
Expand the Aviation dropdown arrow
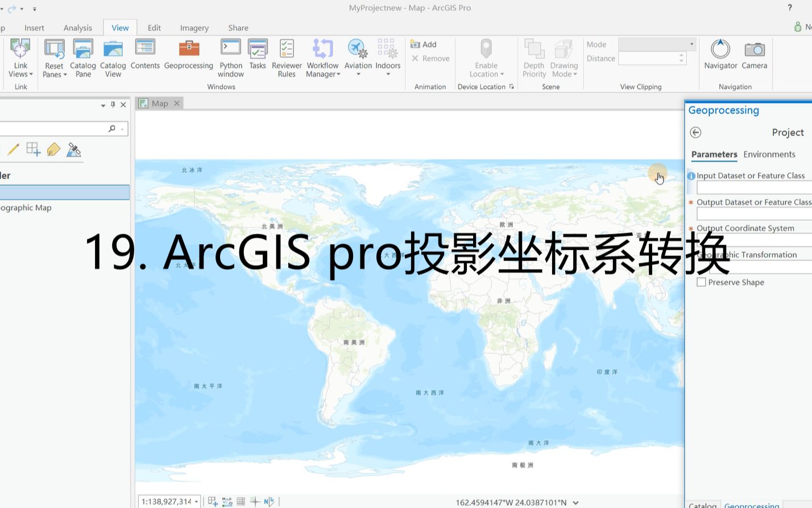tap(358, 75)
